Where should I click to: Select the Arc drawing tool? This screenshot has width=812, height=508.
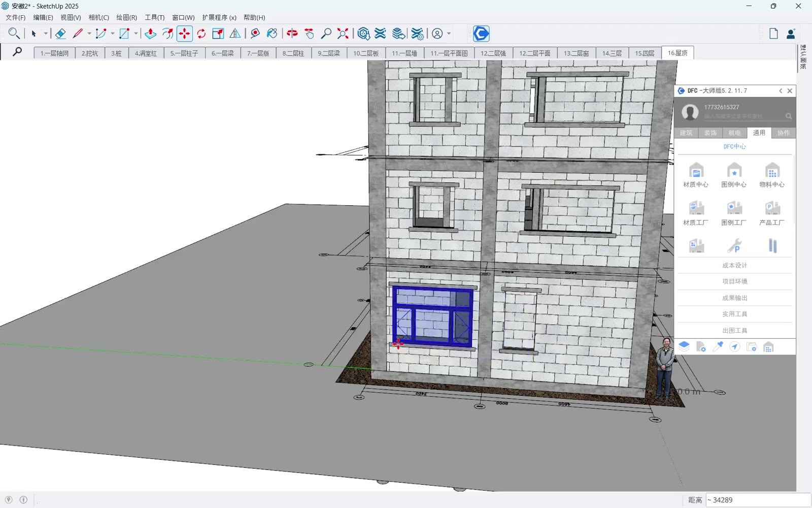click(101, 34)
